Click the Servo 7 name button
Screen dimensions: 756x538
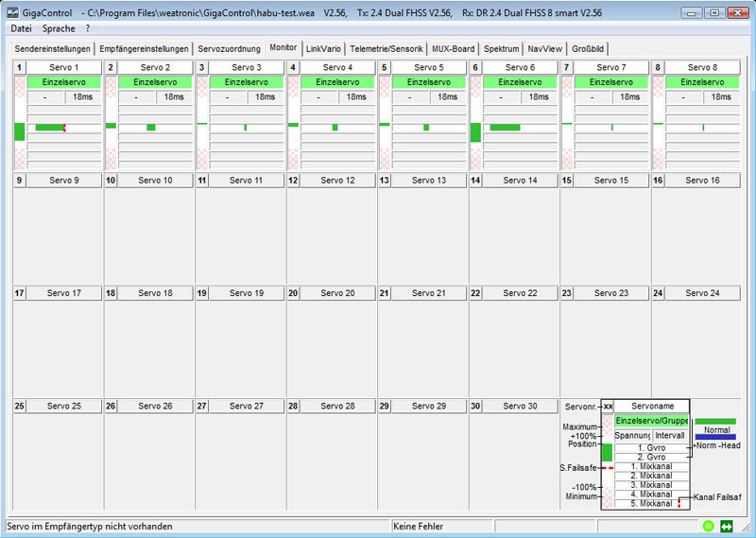click(610, 67)
